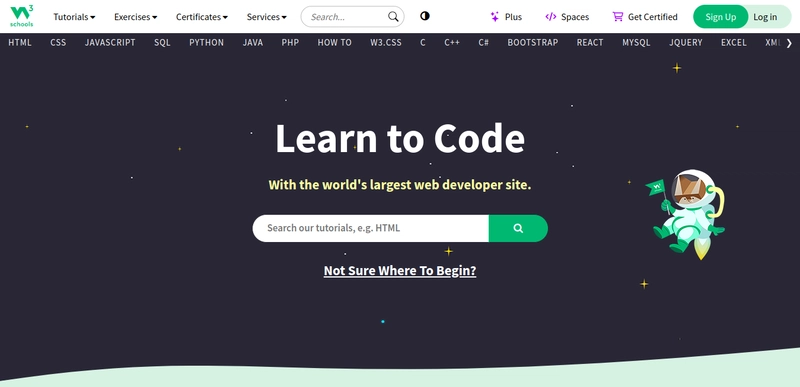Click the Spaces code-bracket icon

click(x=551, y=17)
